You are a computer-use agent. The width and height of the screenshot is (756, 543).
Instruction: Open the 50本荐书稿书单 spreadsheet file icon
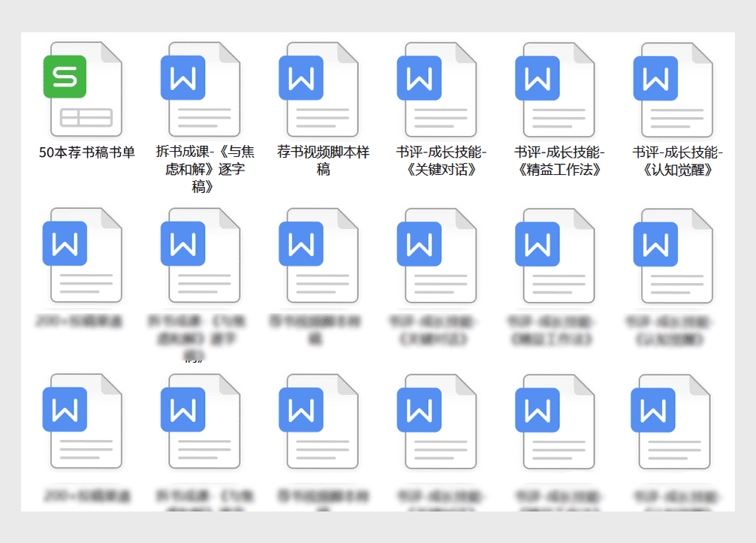[x=83, y=89]
